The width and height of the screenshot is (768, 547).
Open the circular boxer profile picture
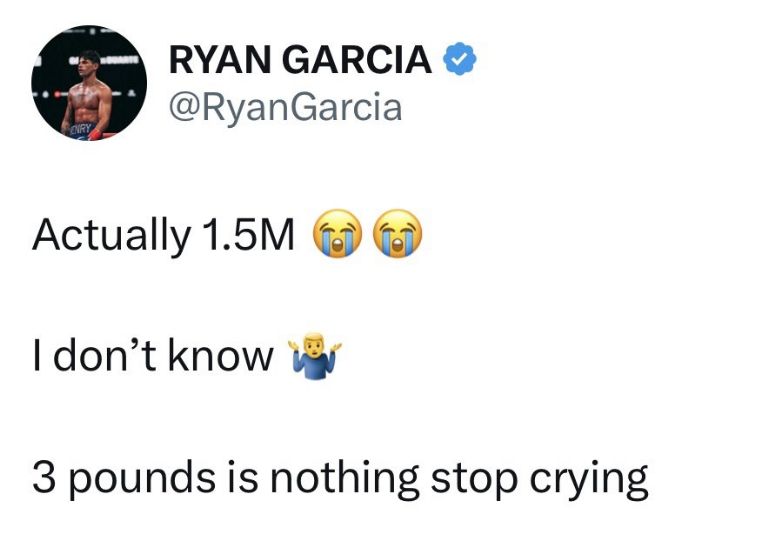(x=89, y=83)
